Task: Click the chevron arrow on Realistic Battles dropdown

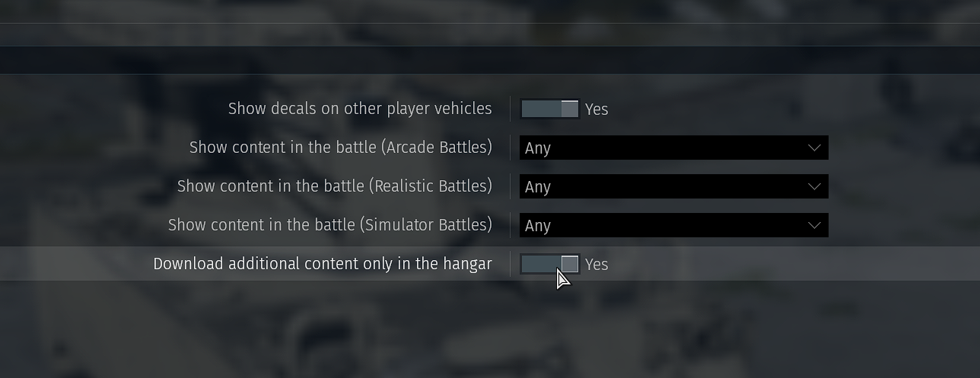Action: pyautogui.click(x=814, y=186)
